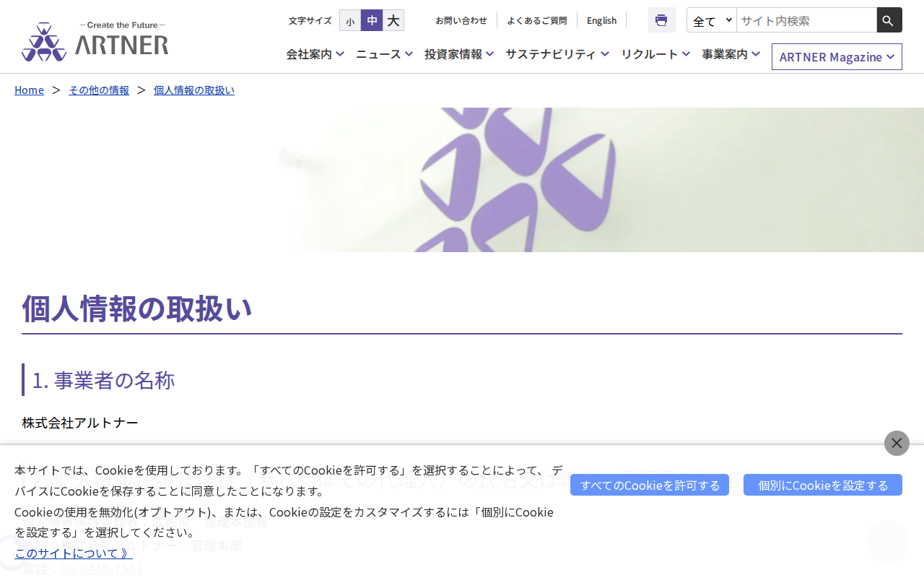Expand the 投資家情報 menu
Image resolution: width=924 pixels, height=578 pixels.
click(x=459, y=53)
